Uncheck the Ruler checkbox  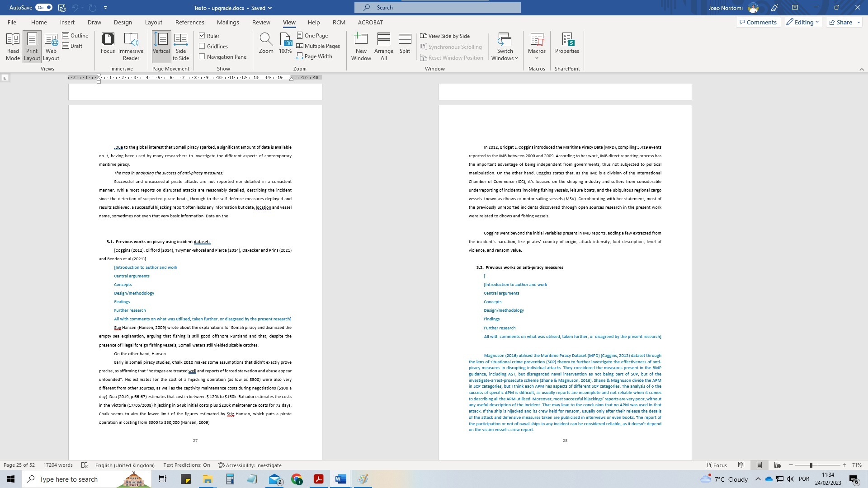(x=202, y=36)
